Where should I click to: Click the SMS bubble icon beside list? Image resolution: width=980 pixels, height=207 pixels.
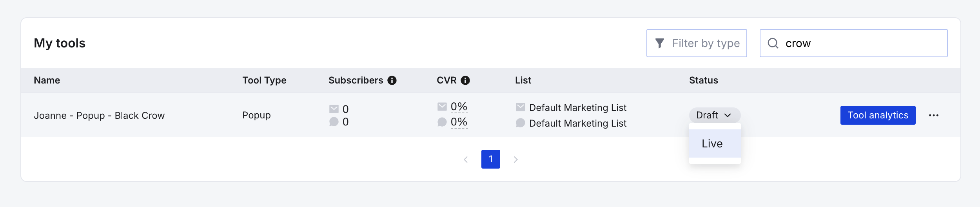[x=521, y=123]
